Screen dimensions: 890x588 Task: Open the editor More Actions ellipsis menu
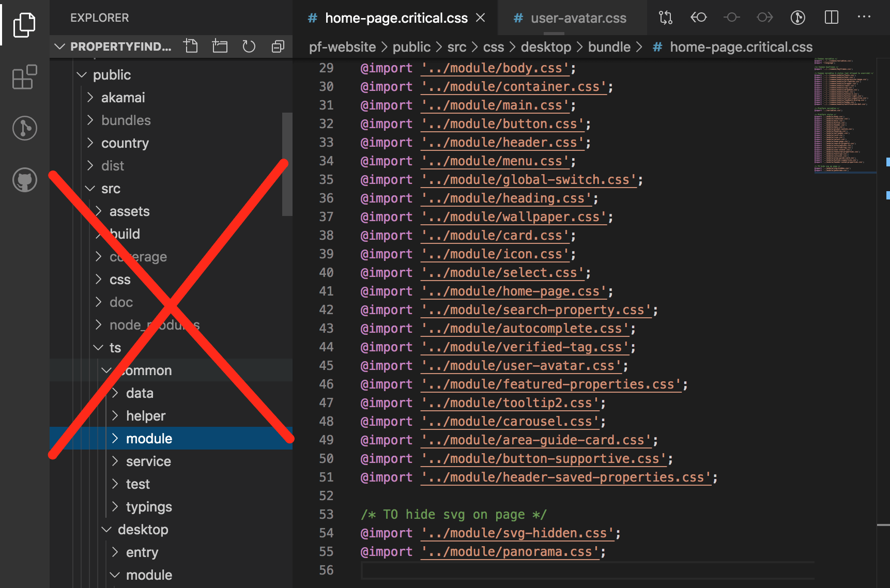(864, 18)
